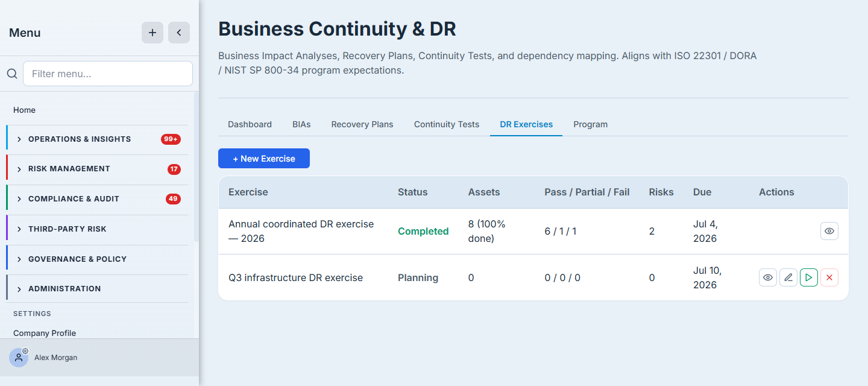Click 'Q3 infrastructure DR exercise' name
The width and height of the screenshot is (868, 386).
click(295, 278)
